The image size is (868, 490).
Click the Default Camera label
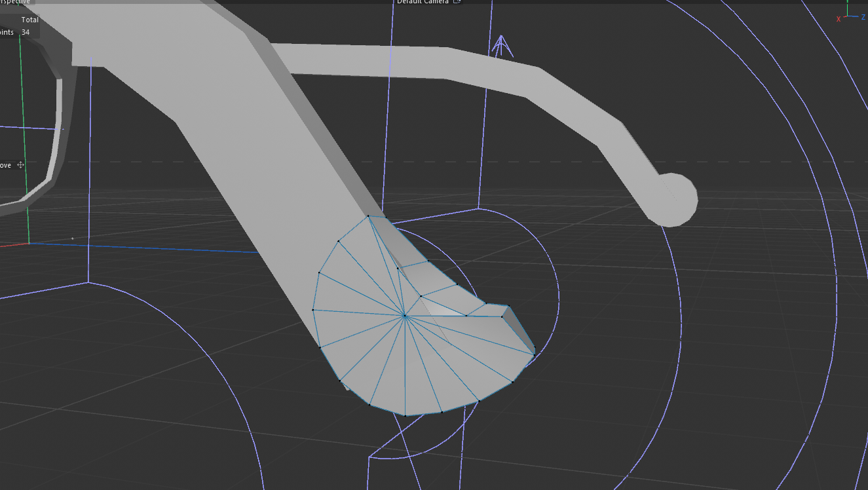point(423,2)
